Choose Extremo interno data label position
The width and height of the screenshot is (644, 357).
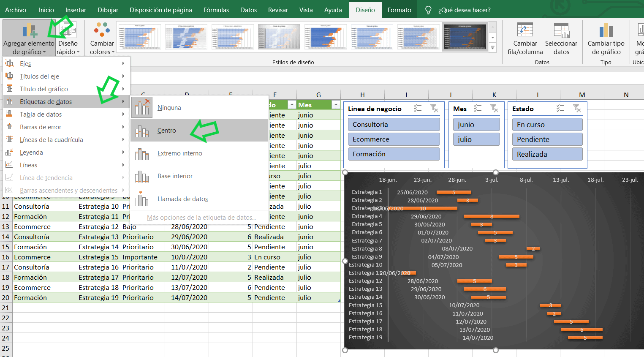pyautogui.click(x=199, y=153)
